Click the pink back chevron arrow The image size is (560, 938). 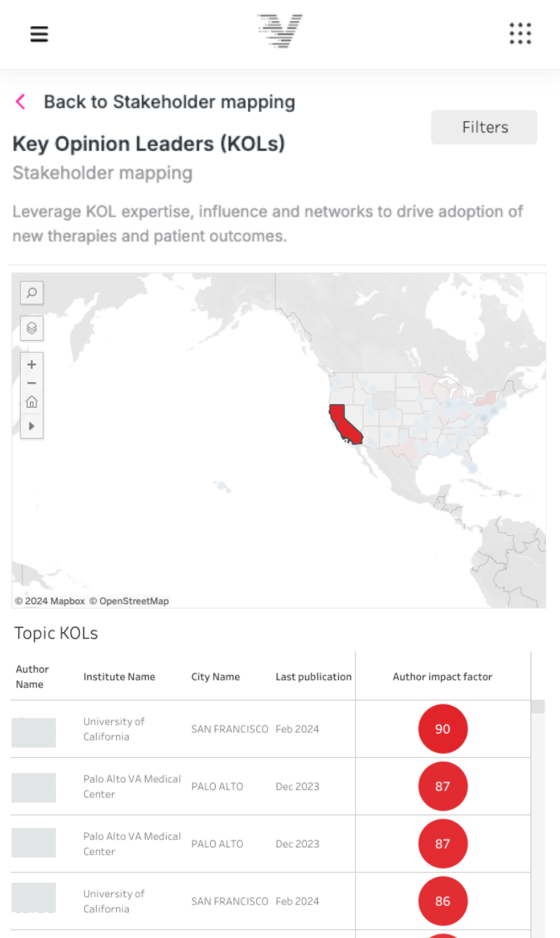(20, 102)
